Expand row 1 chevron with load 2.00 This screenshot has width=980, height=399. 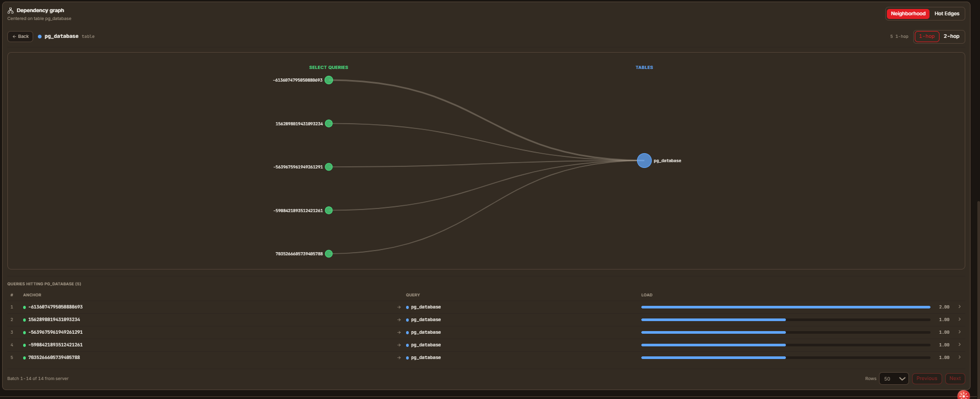point(959,307)
